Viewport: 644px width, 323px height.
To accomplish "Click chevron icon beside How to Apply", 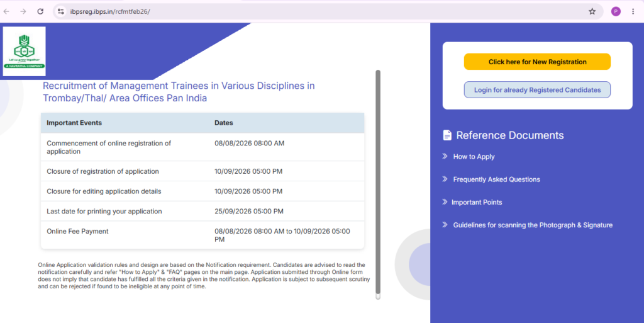I will click(x=445, y=156).
